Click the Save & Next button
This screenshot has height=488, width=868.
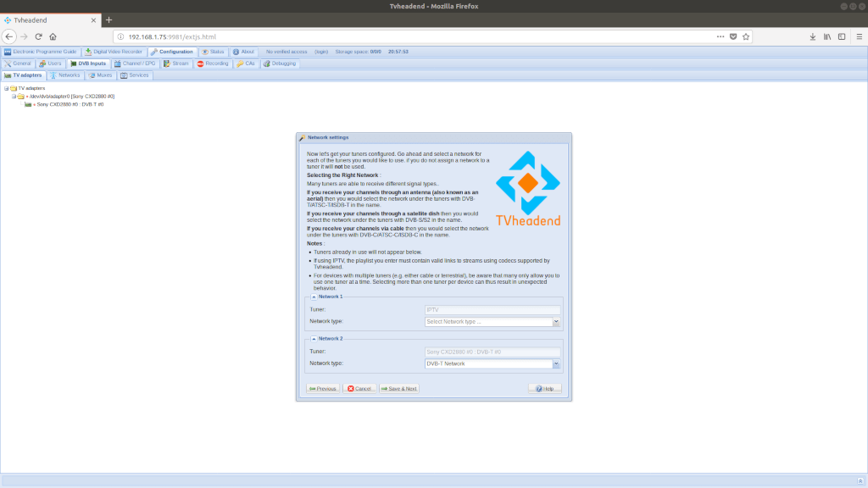(x=398, y=389)
